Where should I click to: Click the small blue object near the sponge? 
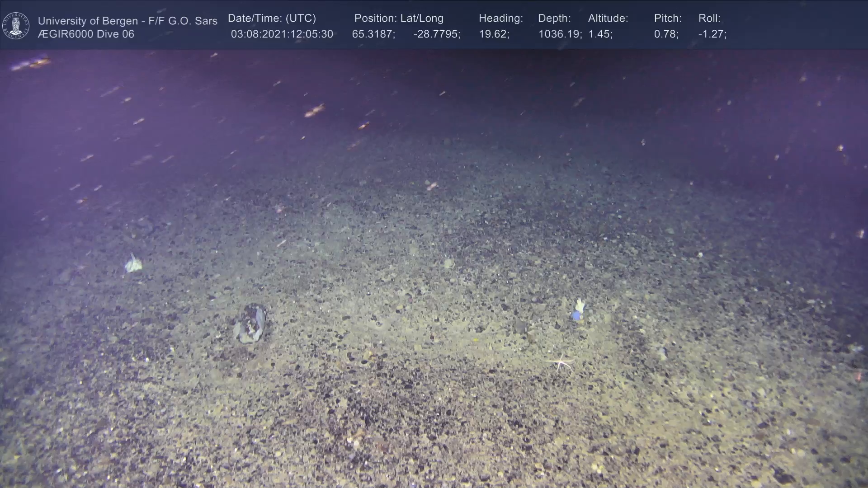click(576, 315)
